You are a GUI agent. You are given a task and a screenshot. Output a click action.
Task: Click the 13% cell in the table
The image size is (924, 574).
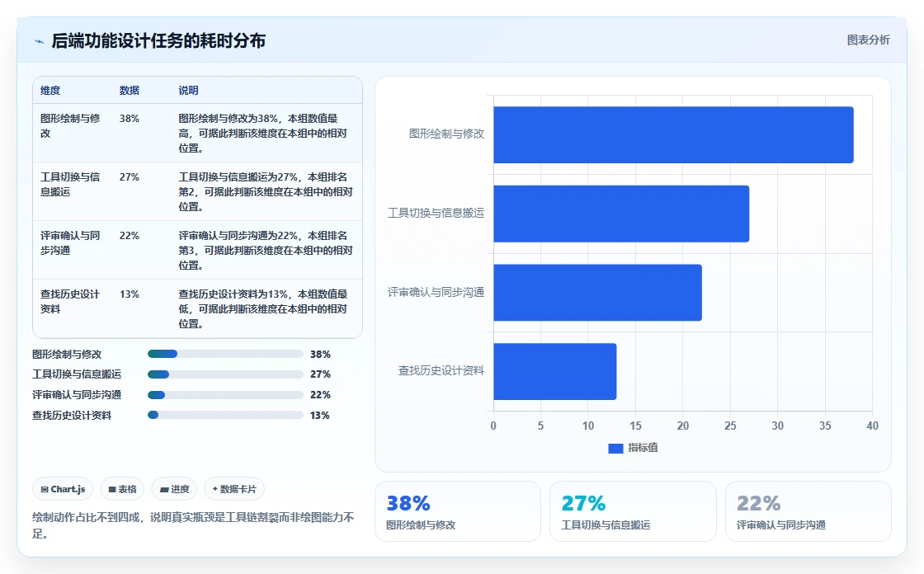tap(129, 294)
